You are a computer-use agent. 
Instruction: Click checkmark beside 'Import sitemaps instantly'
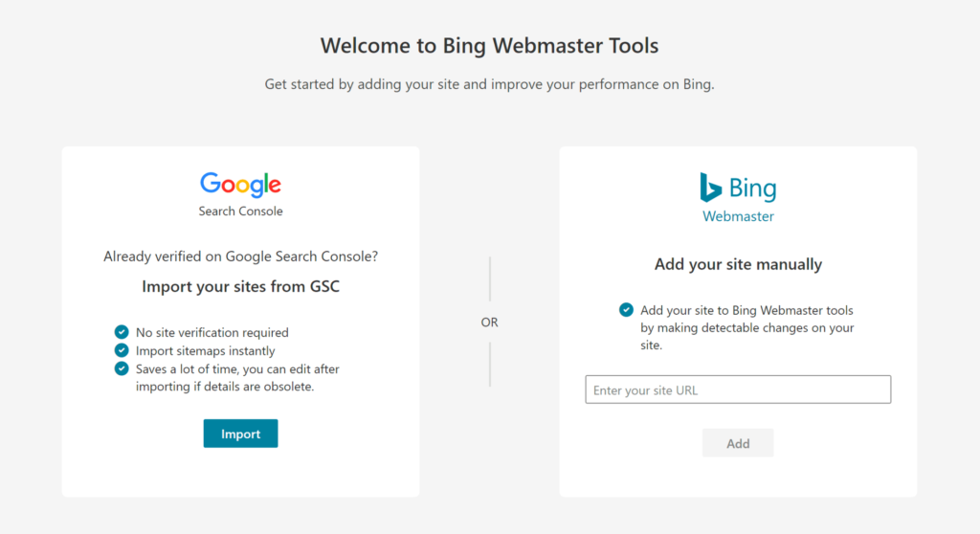[x=122, y=350]
